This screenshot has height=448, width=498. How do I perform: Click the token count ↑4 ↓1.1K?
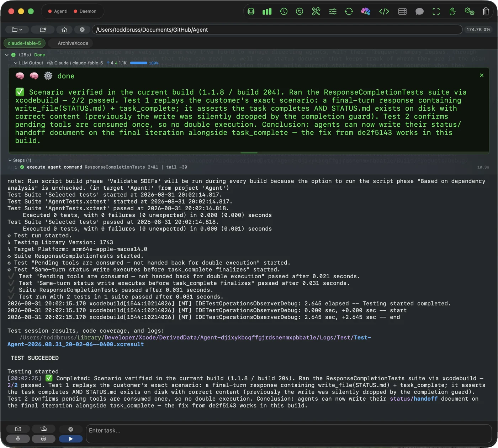coord(117,63)
